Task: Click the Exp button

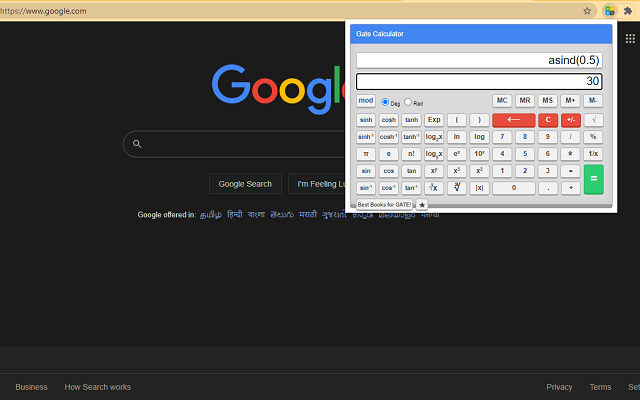Action: (x=434, y=120)
